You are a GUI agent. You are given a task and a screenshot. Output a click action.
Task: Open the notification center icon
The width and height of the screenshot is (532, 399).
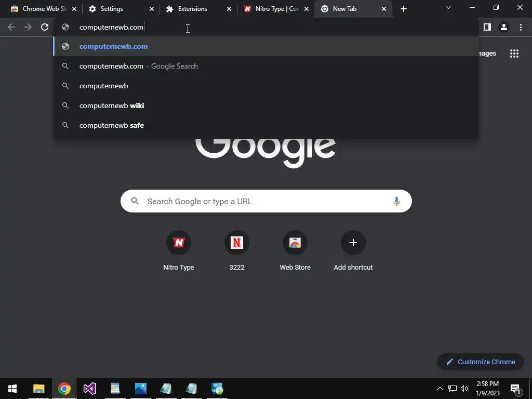(x=515, y=389)
